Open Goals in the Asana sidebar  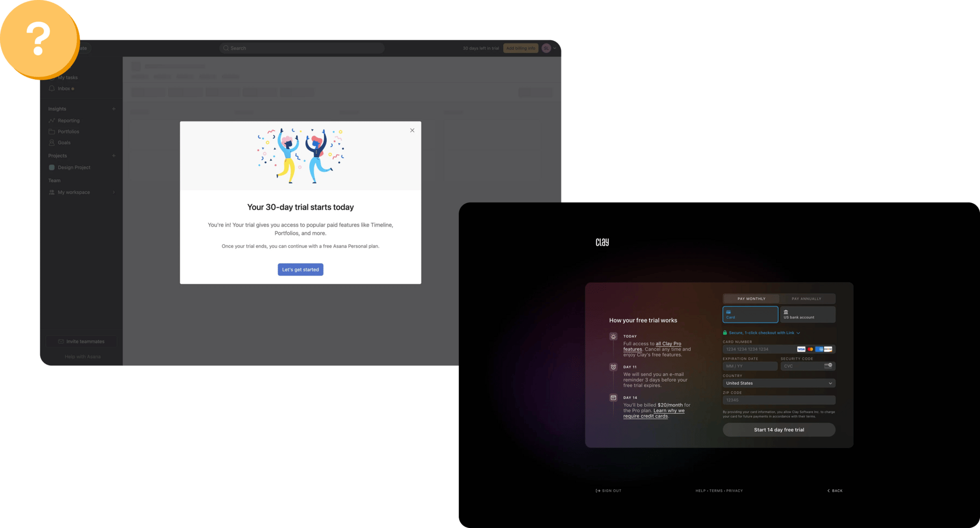[x=64, y=143]
